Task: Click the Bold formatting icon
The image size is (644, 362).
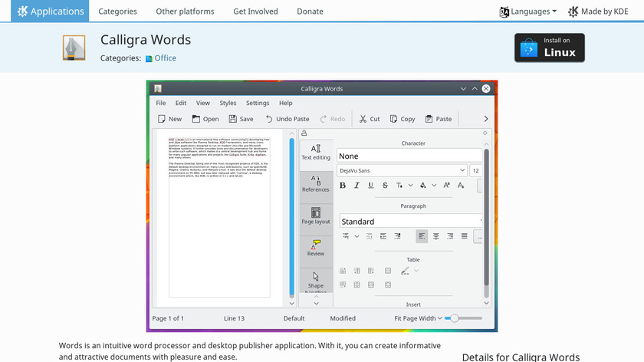Action: 343,185
